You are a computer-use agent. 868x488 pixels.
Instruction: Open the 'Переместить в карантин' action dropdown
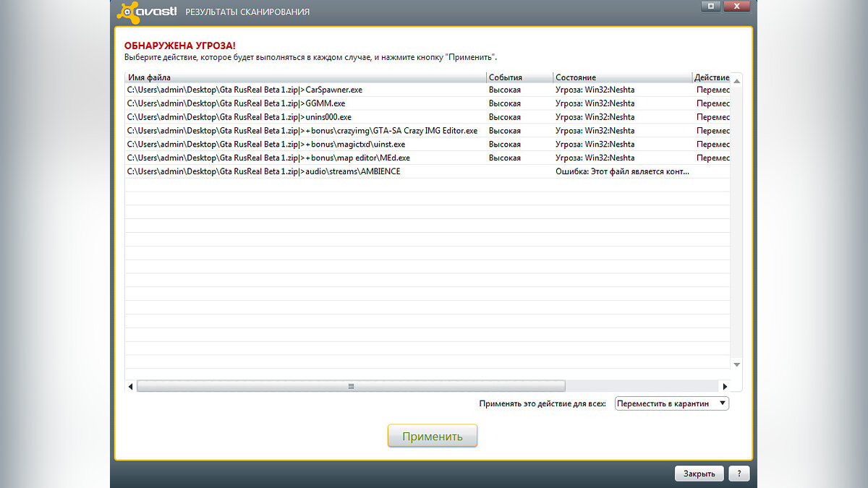click(x=671, y=403)
